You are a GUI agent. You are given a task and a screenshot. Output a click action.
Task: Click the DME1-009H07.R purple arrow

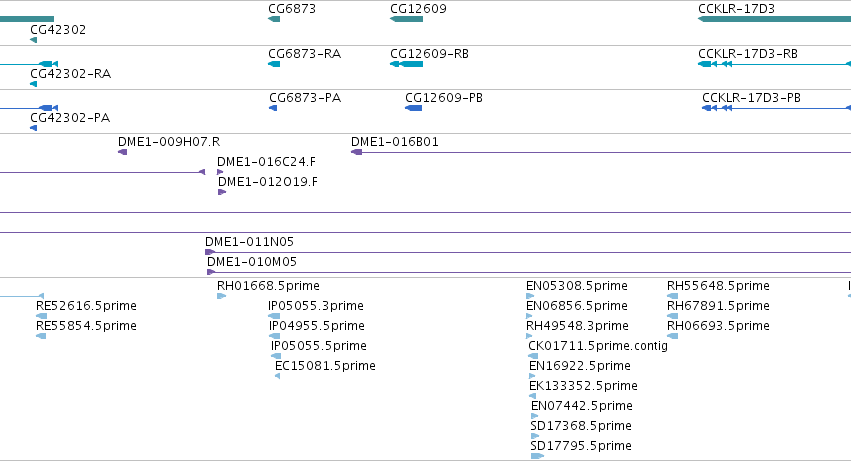tap(123, 152)
